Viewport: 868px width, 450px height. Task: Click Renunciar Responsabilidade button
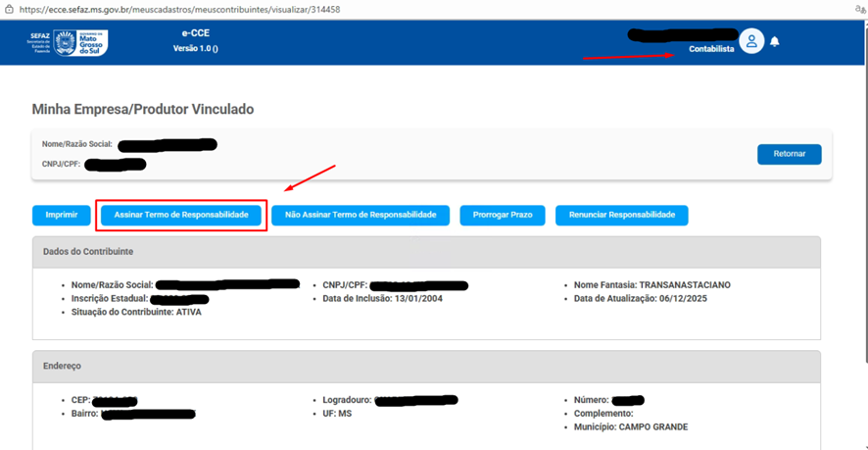click(x=621, y=215)
